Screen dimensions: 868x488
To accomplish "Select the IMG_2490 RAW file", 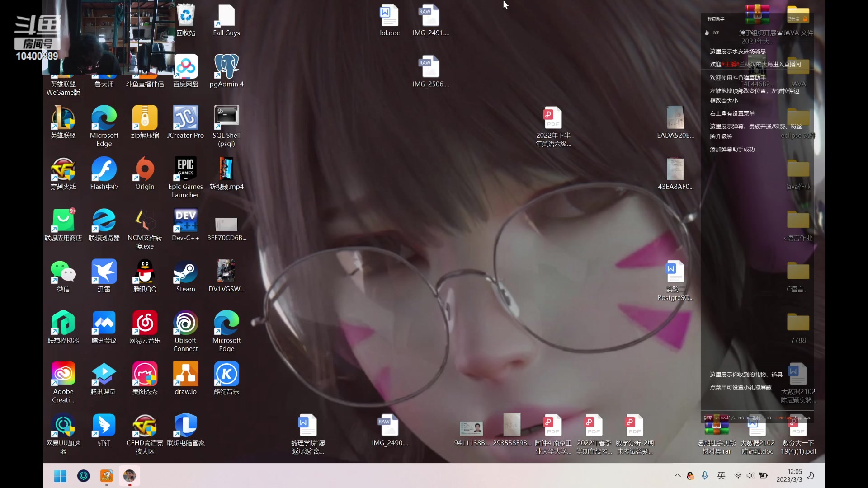I will point(390,430).
